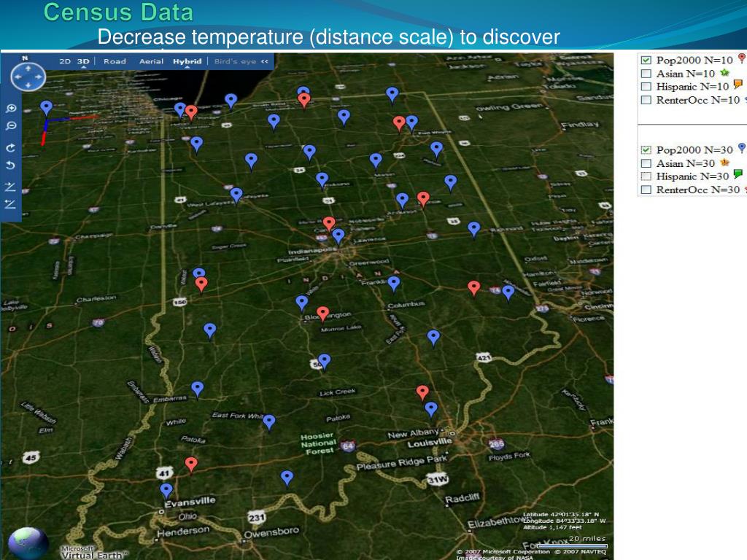Click the red pin near Evansville
This screenshot has height=560, width=747.
[191, 464]
